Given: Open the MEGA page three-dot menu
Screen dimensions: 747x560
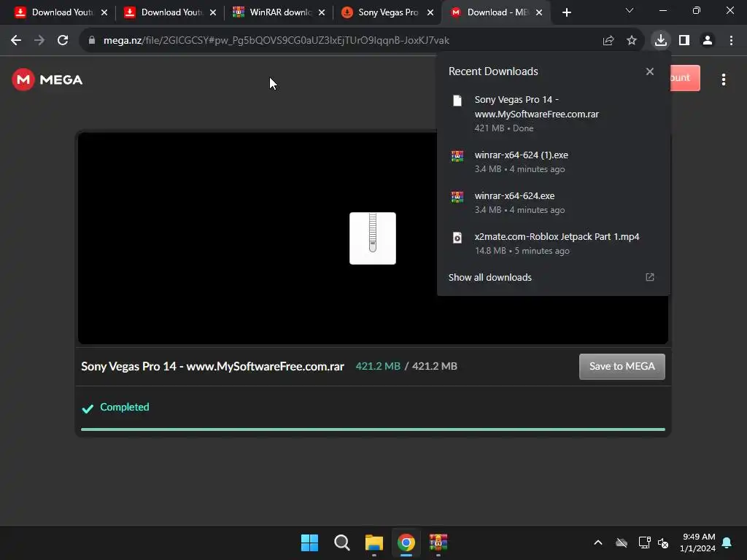Looking at the screenshot, I should 724,79.
